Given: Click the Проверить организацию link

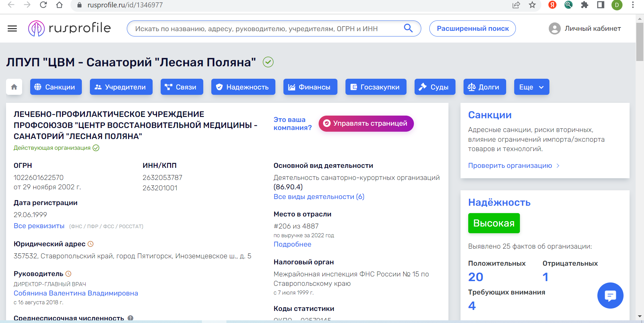Looking at the screenshot, I should pyautogui.click(x=514, y=166).
